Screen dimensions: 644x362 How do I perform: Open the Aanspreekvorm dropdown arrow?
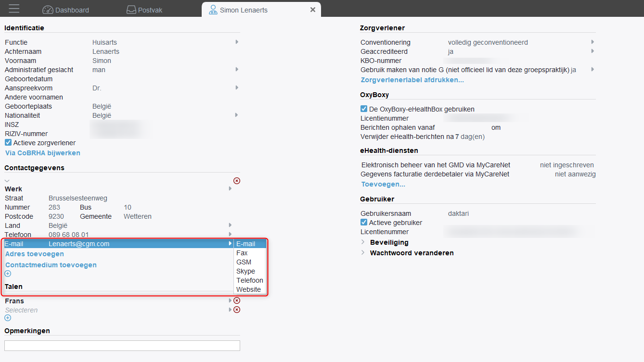(237, 88)
